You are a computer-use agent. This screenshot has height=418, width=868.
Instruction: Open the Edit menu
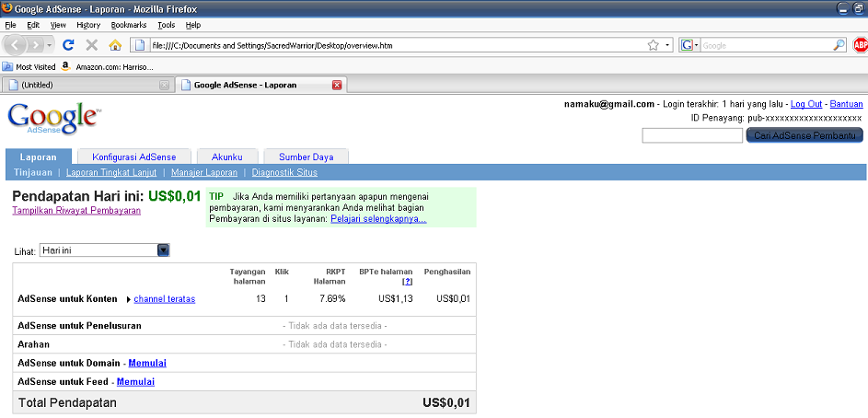(x=33, y=25)
